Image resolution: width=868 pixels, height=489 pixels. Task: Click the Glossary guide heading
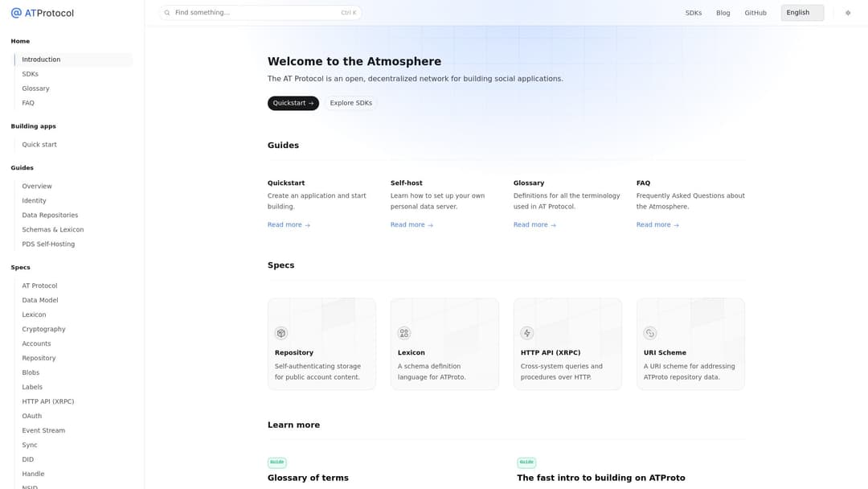click(529, 183)
